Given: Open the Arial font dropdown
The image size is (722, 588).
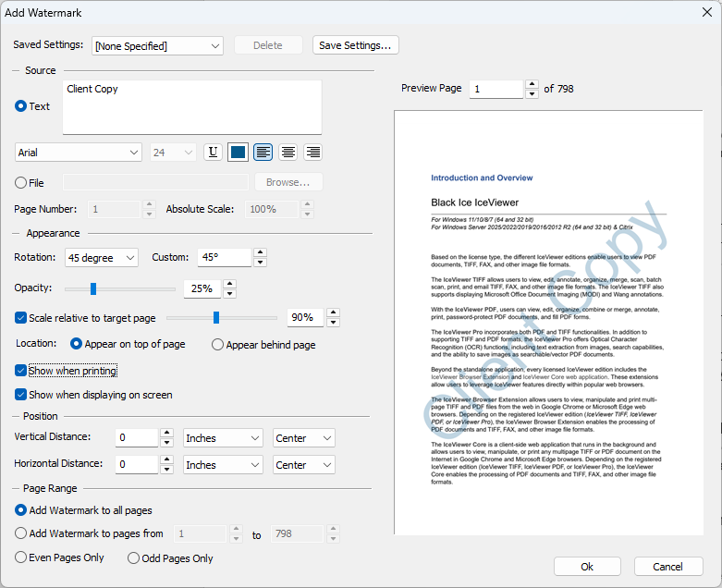Looking at the screenshot, I should coord(79,153).
